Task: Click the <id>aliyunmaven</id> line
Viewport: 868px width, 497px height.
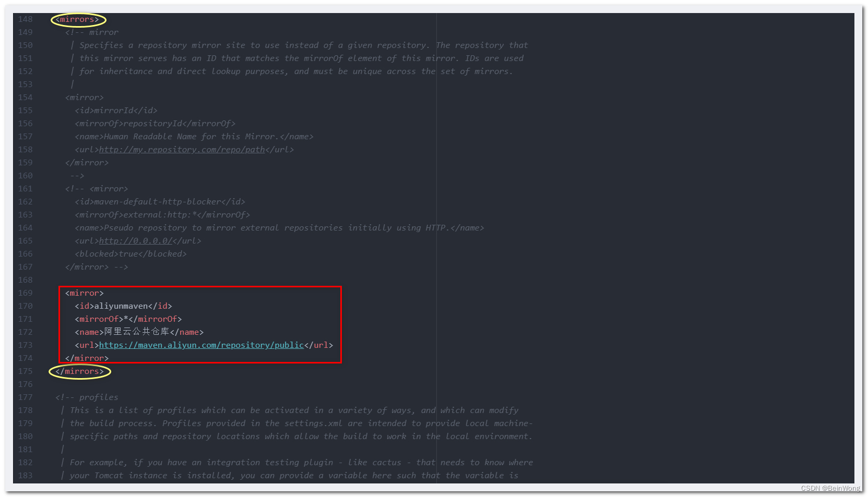Action: click(x=123, y=306)
